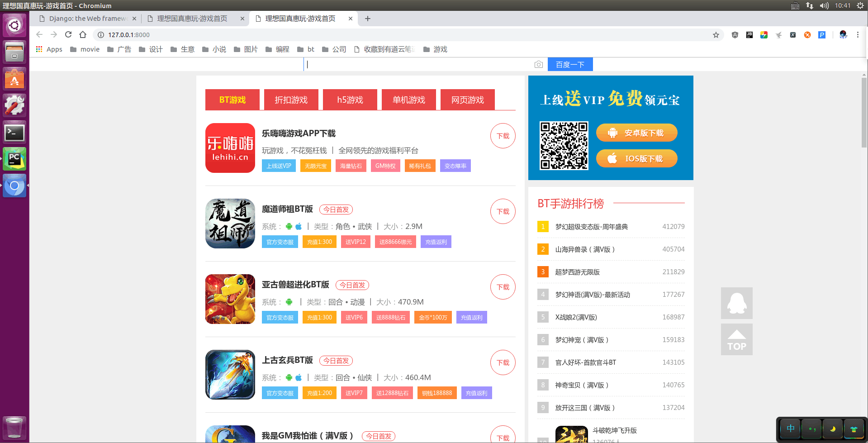Toggle the 中 Chinese input mode indicator
Image resolution: width=868 pixels, height=443 pixels.
coord(790,428)
